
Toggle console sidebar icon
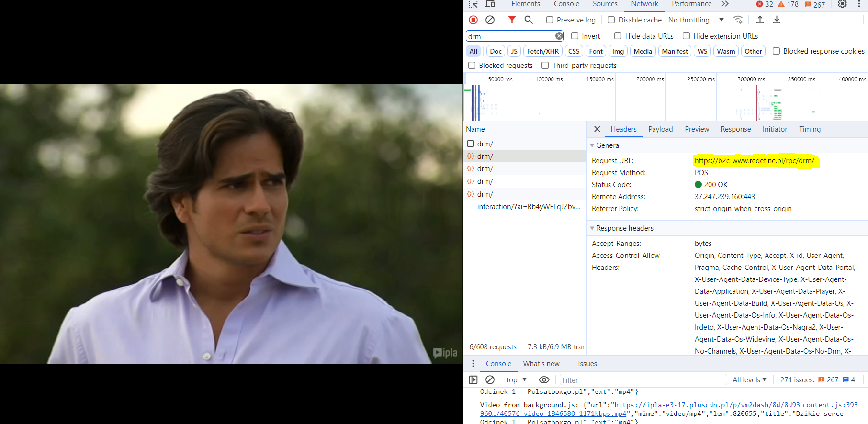pos(473,380)
